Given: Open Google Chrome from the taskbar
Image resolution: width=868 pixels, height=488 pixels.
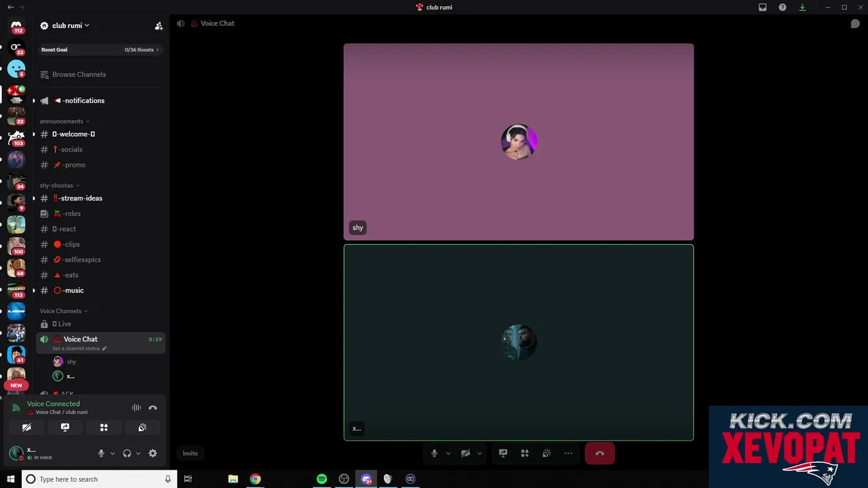Looking at the screenshot, I should pos(255,479).
